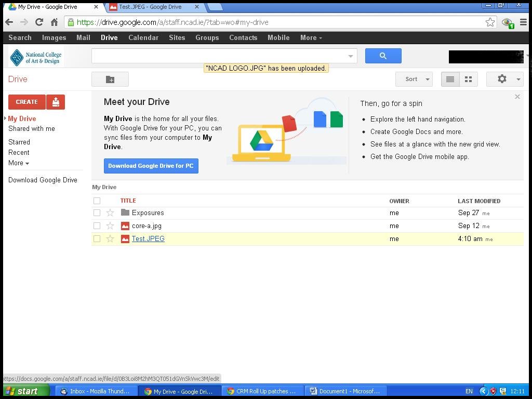Click the eye extension icon in toolbar

508,23
